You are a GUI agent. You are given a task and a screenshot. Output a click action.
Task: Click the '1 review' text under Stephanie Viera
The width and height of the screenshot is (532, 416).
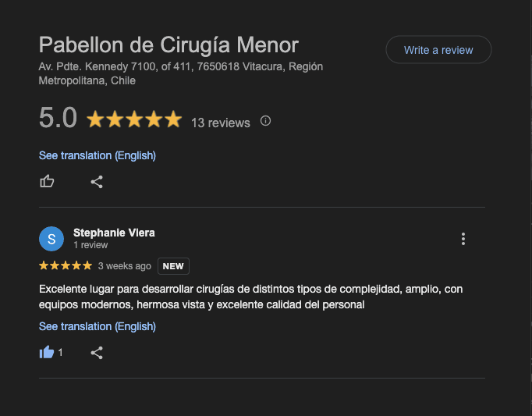90,245
